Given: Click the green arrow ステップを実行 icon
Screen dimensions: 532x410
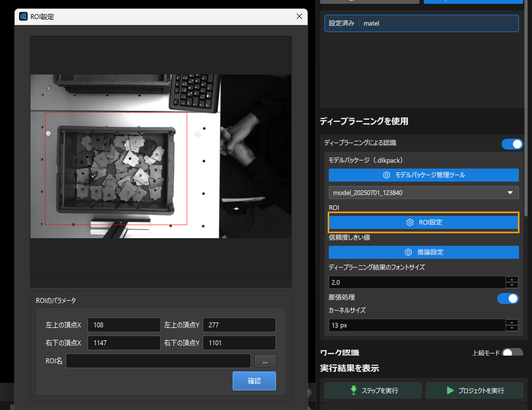Looking at the screenshot, I should [354, 390].
